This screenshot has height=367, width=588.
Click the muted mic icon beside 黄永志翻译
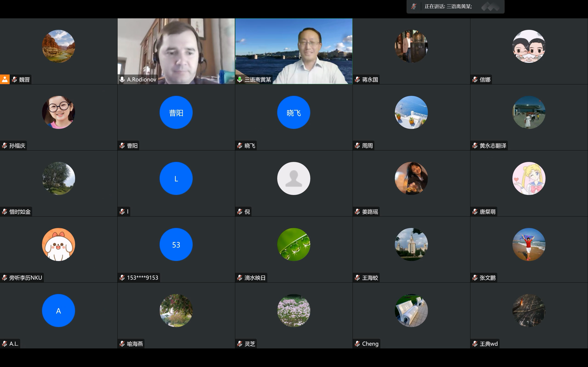[x=475, y=145]
